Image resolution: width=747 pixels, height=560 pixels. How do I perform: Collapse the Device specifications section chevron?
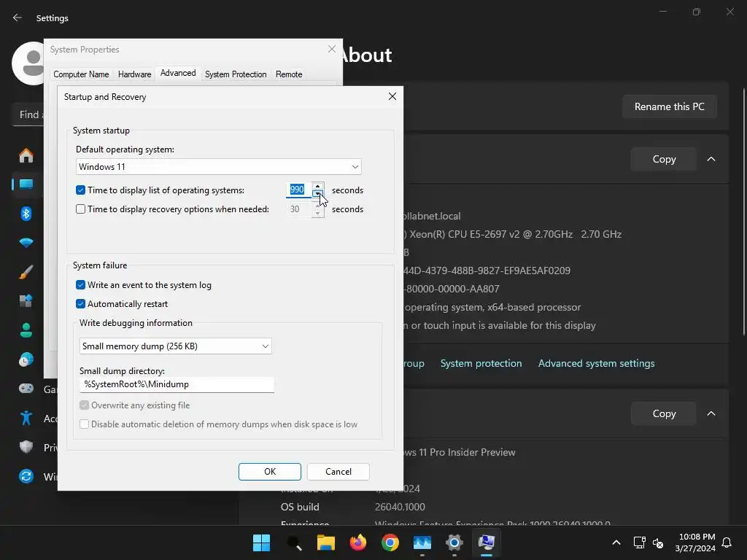pos(711,159)
